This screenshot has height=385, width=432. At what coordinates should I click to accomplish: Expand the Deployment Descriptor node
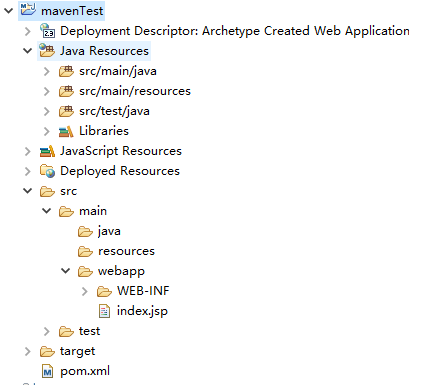(28, 31)
